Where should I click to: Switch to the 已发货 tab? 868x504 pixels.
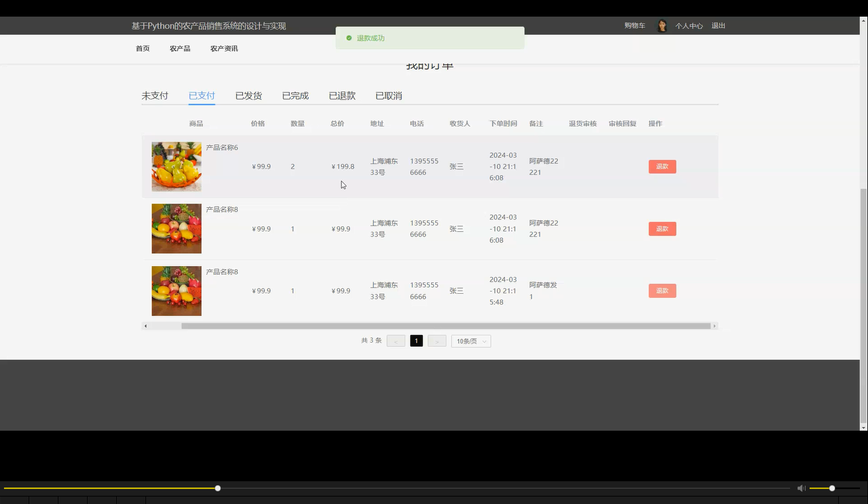(248, 95)
